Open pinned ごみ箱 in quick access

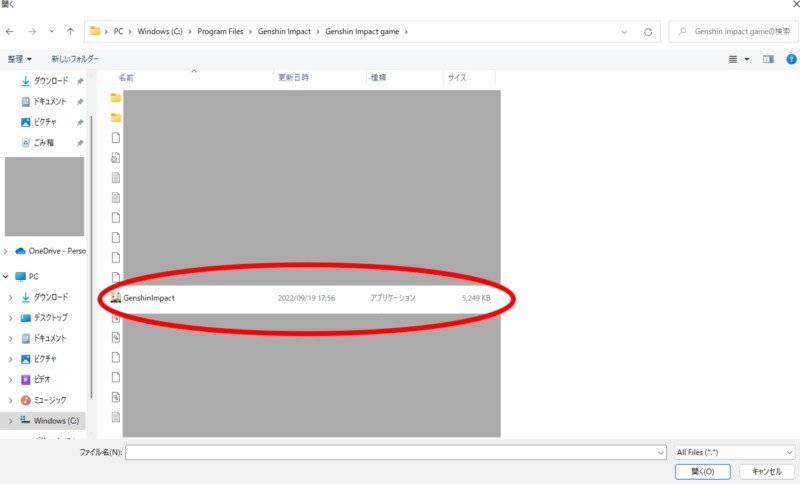(43, 143)
